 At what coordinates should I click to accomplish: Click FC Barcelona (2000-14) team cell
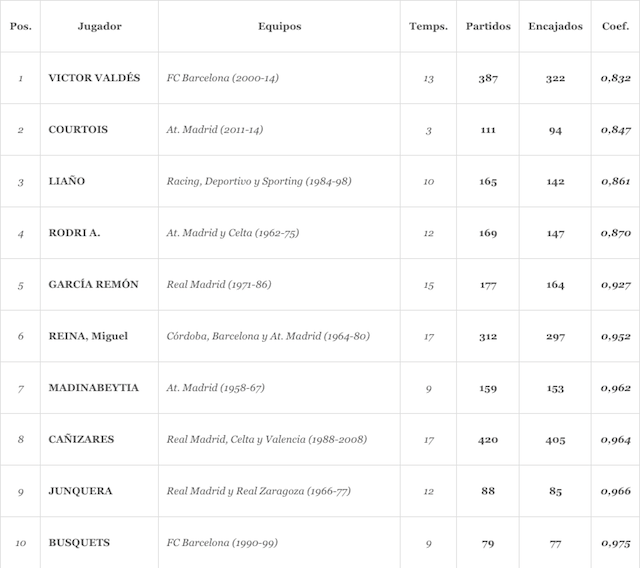pyautogui.click(x=222, y=78)
